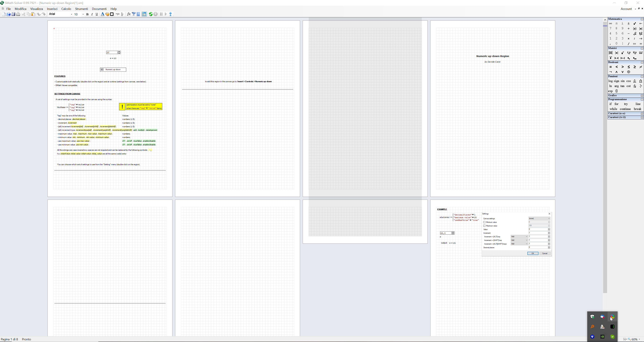The image size is (644, 342).
Task: Toggle bold formatting
Action: point(87,14)
